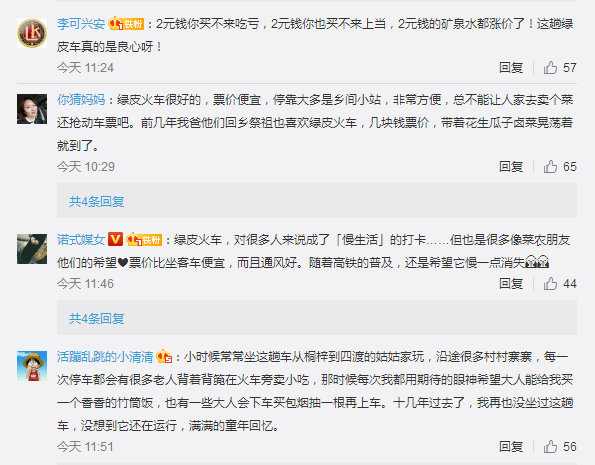Open 你猜妈妈's profile via username
The image size is (595, 465).
(81, 100)
